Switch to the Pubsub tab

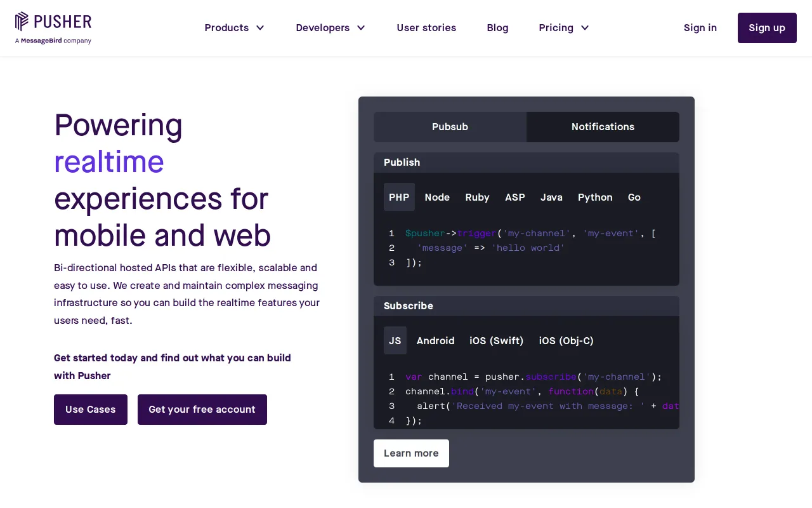click(450, 127)
